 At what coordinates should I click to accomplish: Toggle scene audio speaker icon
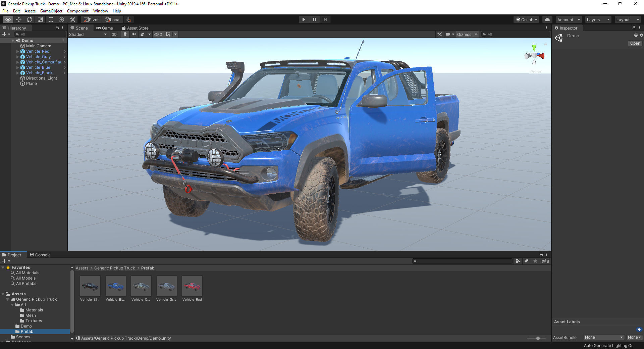pos(134,34)
